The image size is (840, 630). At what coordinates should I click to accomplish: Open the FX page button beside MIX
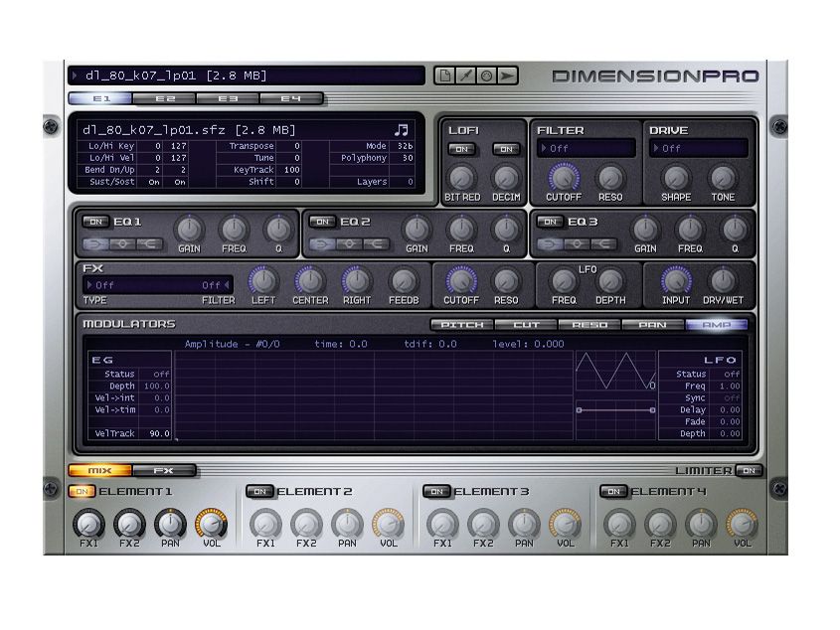point(164,470)
